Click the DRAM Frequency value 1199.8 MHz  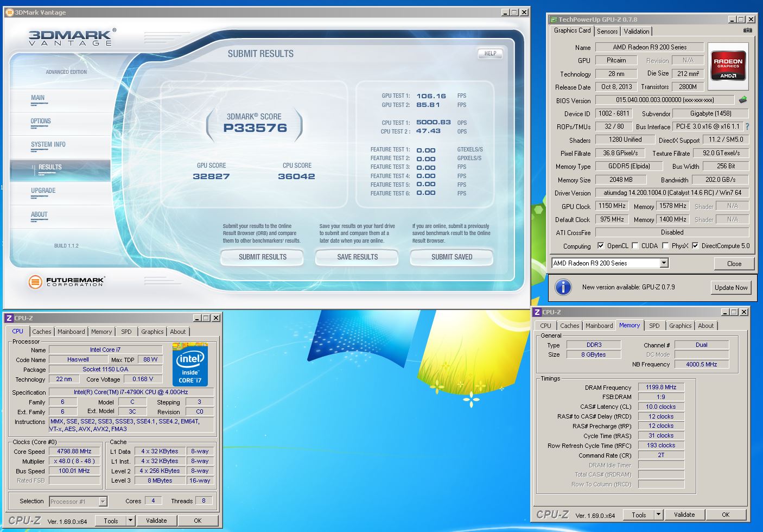(x=660, y=388)
